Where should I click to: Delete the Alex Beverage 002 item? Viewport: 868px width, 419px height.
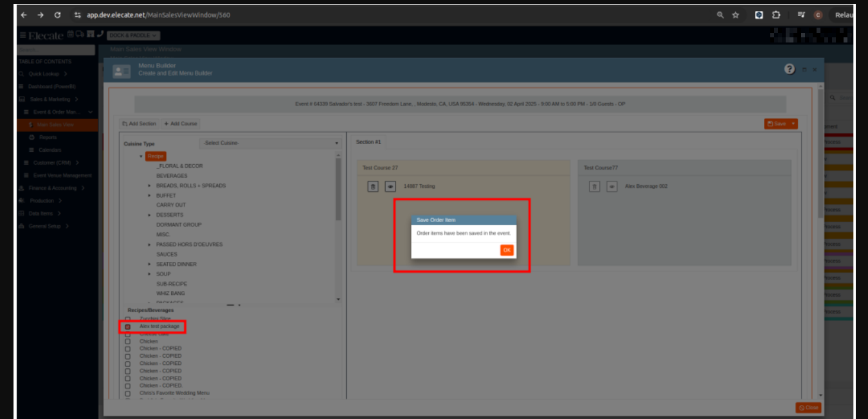pos(595,187)
